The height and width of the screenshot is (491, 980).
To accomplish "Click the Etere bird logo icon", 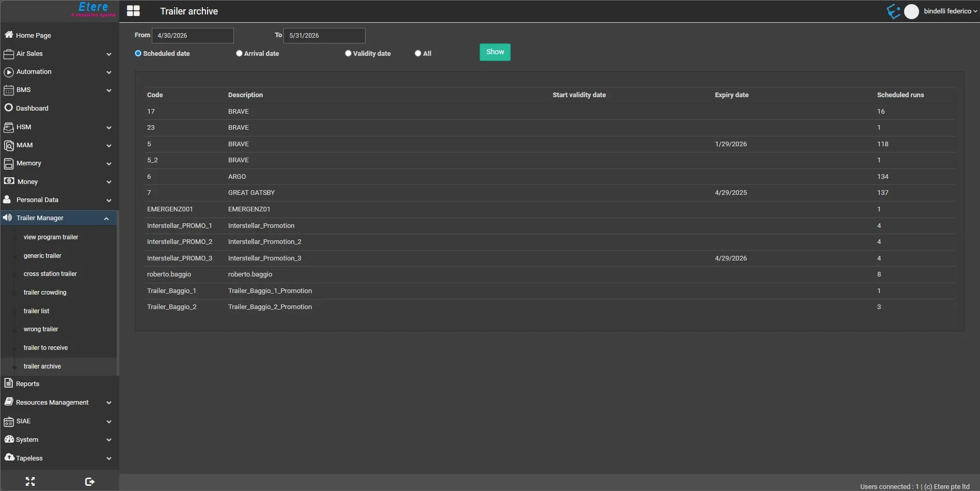I will [x=894, y=11].
